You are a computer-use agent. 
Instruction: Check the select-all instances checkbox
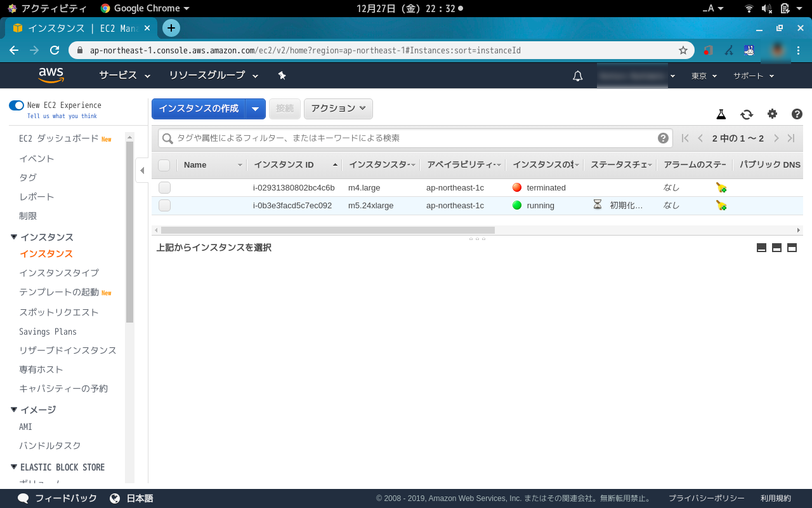pos(164,165)
